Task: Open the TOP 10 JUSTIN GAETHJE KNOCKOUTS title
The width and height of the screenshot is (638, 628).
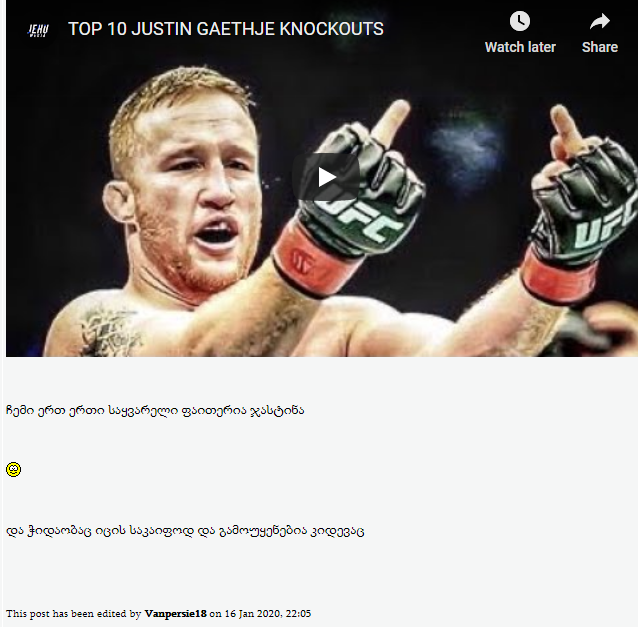Action: point(226,29)
